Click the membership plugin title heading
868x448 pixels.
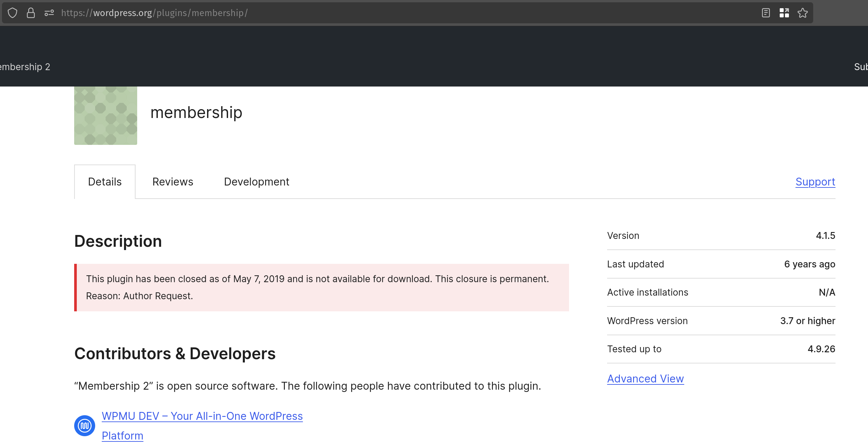pos(196,112)
